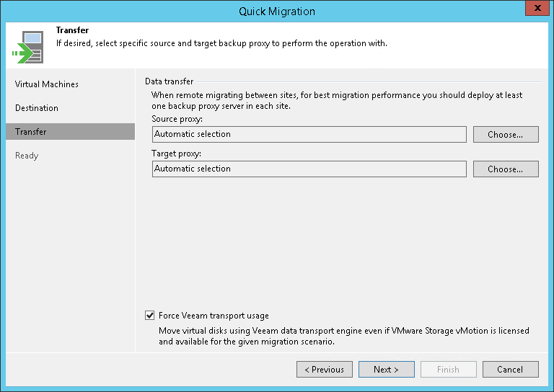Choose a target proxy

505,169
